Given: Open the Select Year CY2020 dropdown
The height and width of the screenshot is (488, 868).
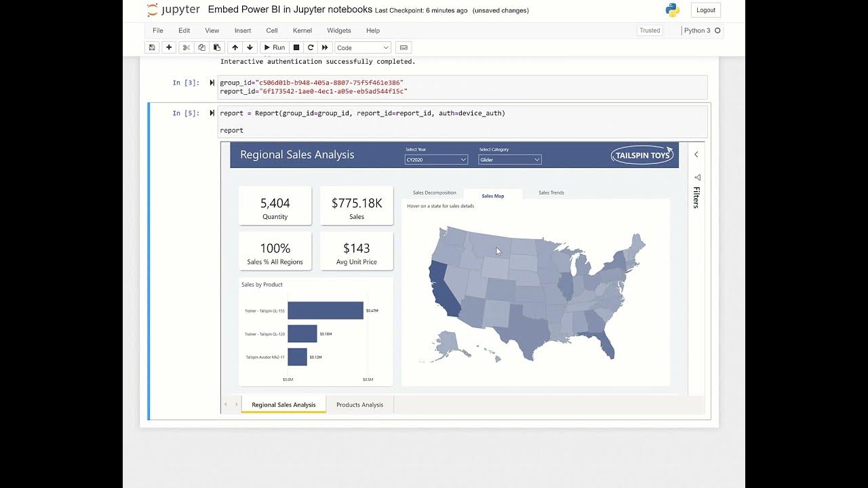Looking at the screenshot, I should tap(436, 160).
